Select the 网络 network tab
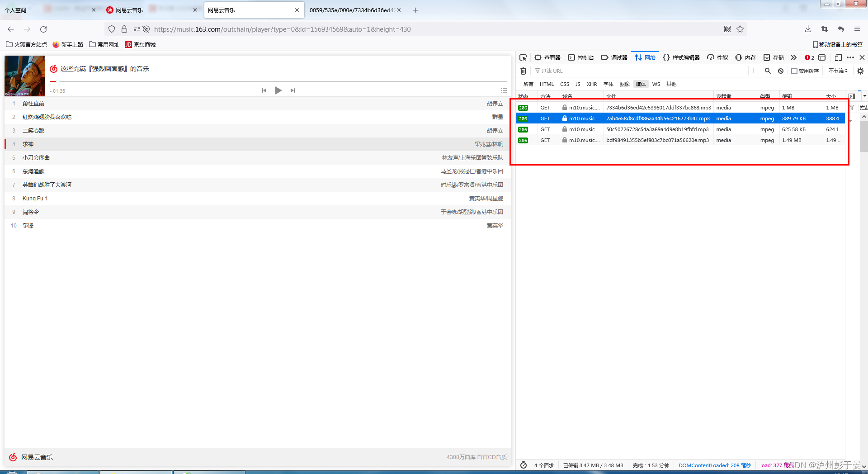 tap(645, 57)
